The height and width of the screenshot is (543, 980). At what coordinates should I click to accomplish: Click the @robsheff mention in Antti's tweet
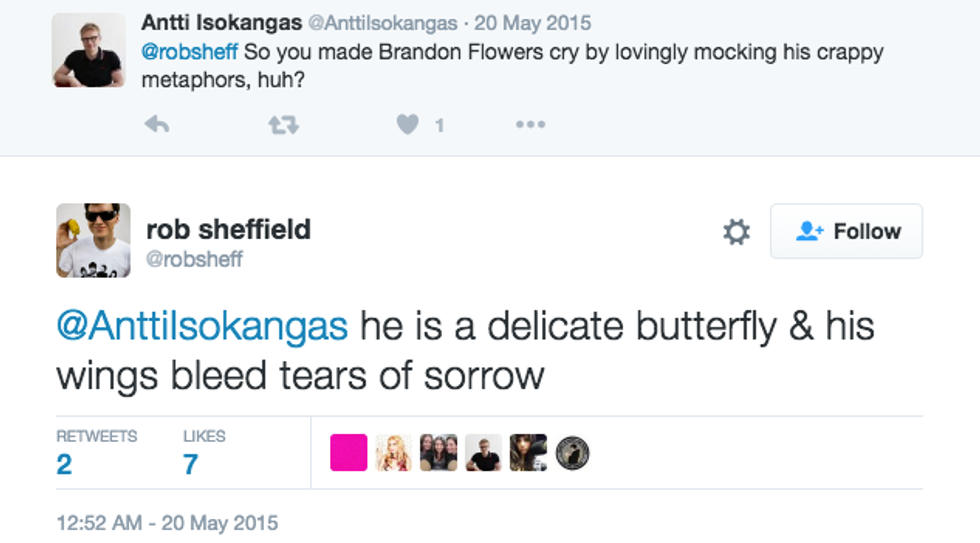tap(190, 52)
